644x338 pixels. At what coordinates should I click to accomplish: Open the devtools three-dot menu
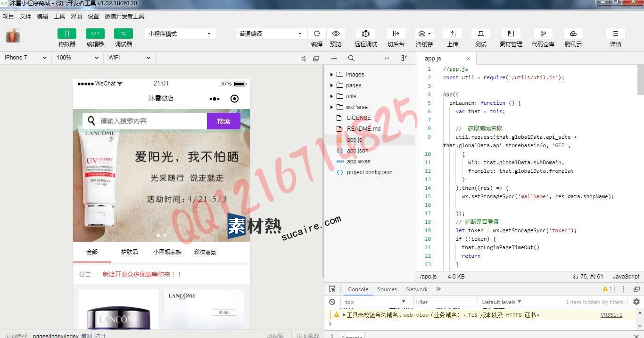coord(623,289)
